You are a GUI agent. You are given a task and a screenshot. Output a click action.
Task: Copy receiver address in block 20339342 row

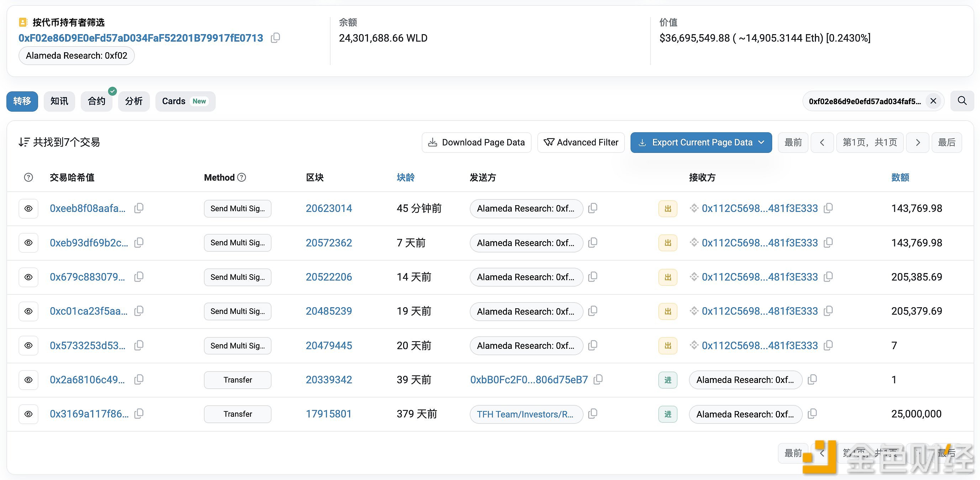pos(812,379)
